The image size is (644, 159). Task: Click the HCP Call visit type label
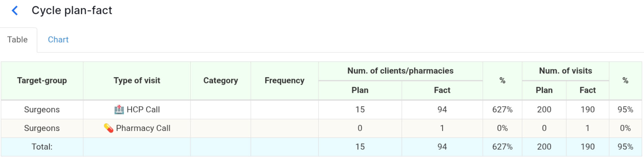(143, 110)
